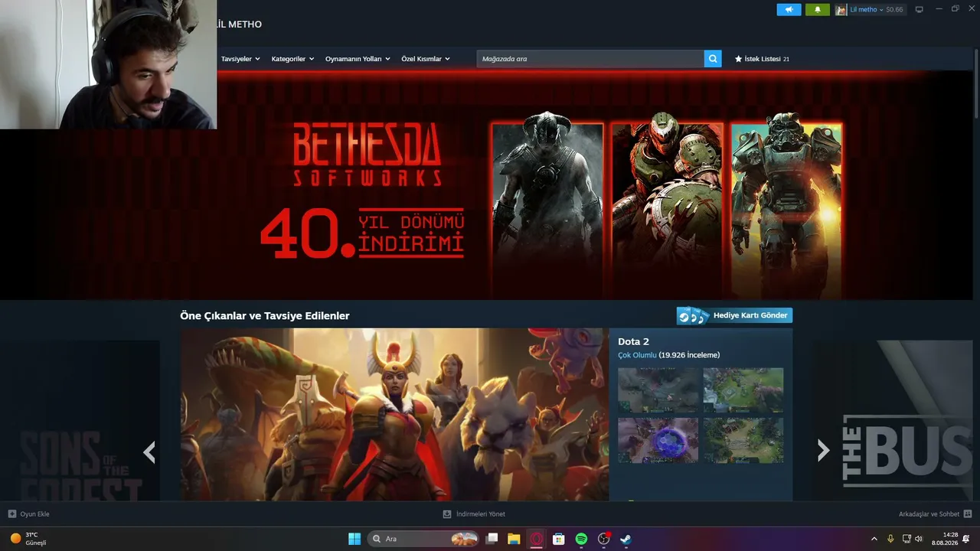Open İstek Listesi wishlist link

point(762,59)
